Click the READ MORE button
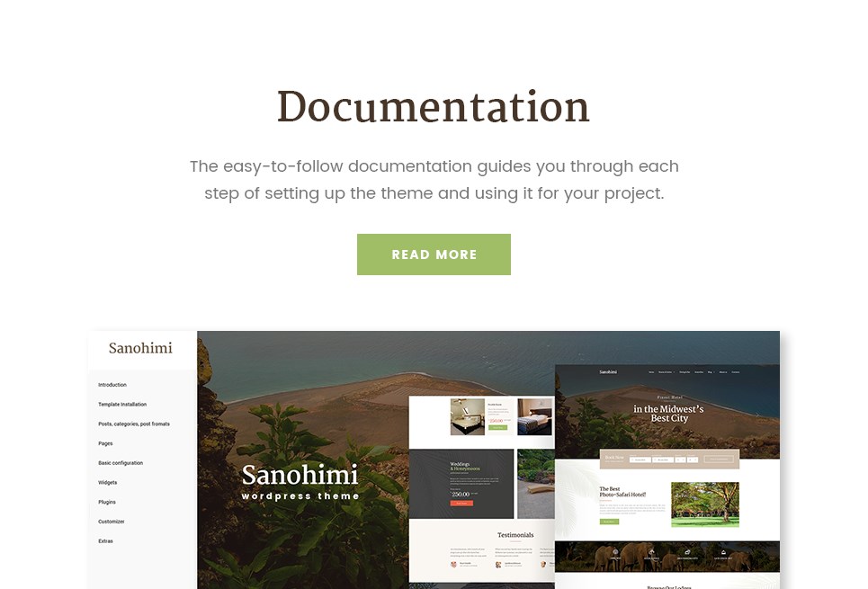This screenshot has width=868, height=589. [434, 254]
